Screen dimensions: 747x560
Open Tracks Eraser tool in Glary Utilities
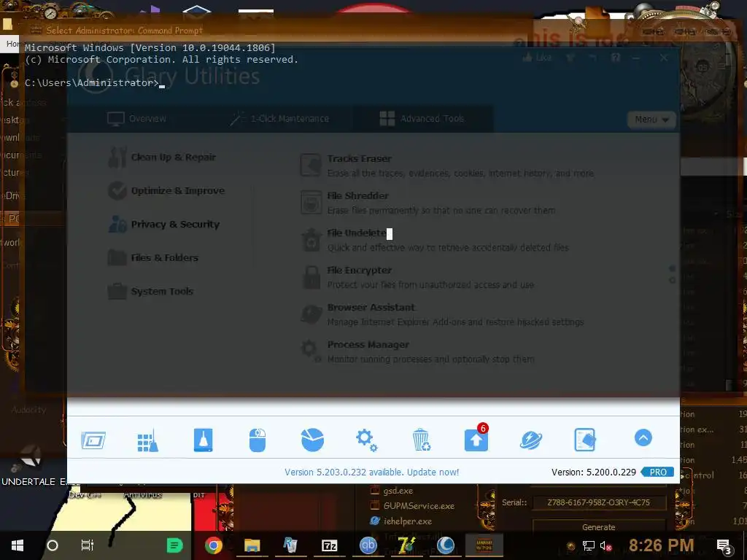point(359,158)
